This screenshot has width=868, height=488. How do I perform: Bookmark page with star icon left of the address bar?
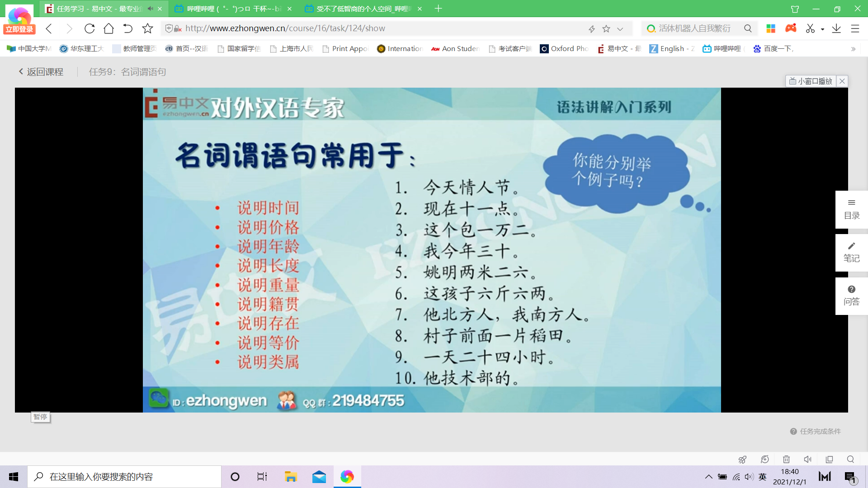coord(147,28)
